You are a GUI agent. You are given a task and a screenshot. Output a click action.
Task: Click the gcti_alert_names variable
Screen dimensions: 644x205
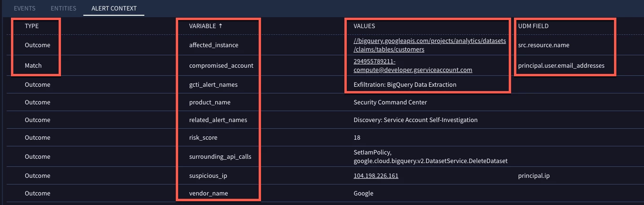click(x=213, y=85)
